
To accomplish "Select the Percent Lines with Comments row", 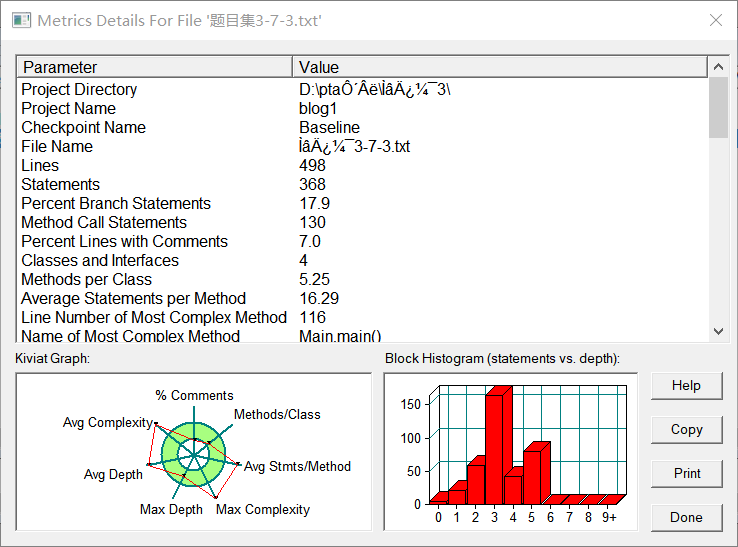I will (x=362, y=241).
